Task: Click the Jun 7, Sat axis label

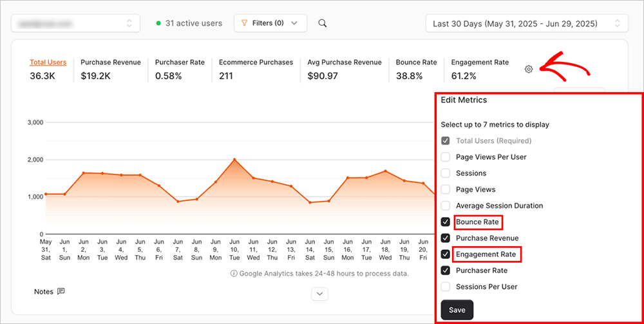Action: [178, 249]
